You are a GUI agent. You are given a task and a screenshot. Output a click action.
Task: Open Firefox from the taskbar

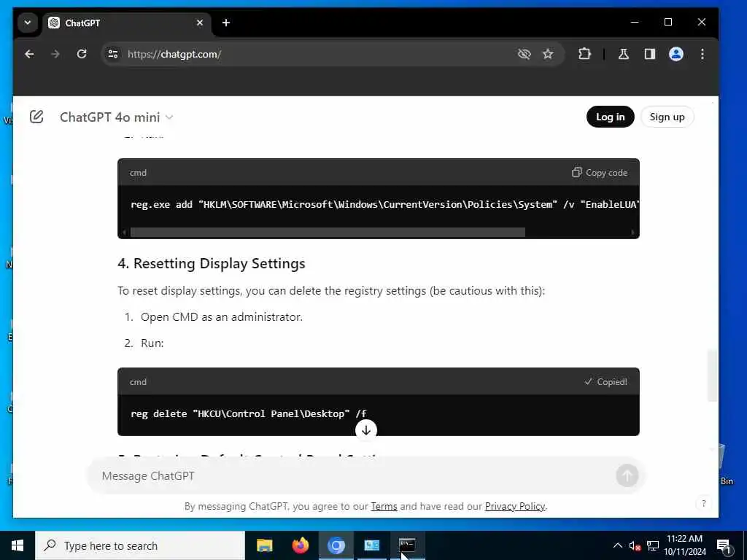point(300,545)
